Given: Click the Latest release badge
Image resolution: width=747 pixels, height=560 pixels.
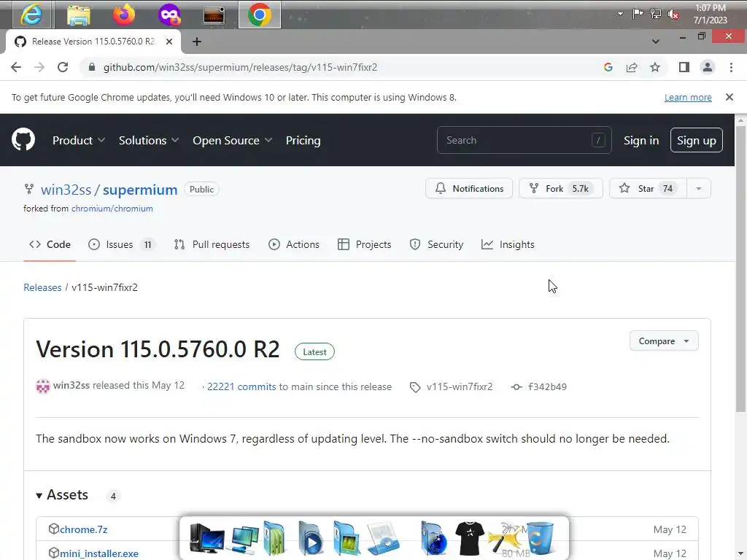Looking at the screenshot, I should tap(314, 352).
